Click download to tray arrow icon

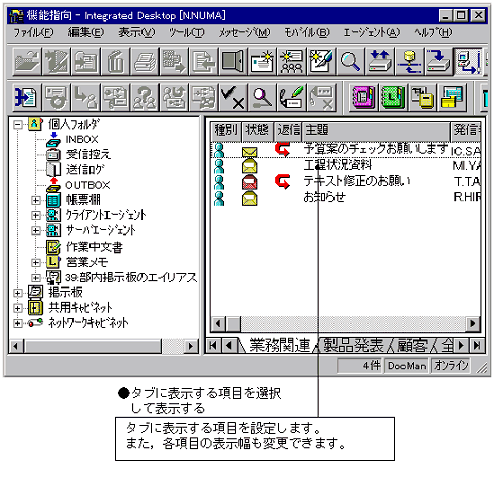click(438, 61)
